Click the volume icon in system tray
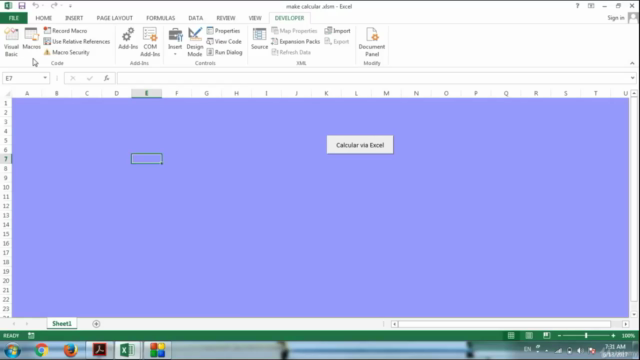 tap(580, 351)
